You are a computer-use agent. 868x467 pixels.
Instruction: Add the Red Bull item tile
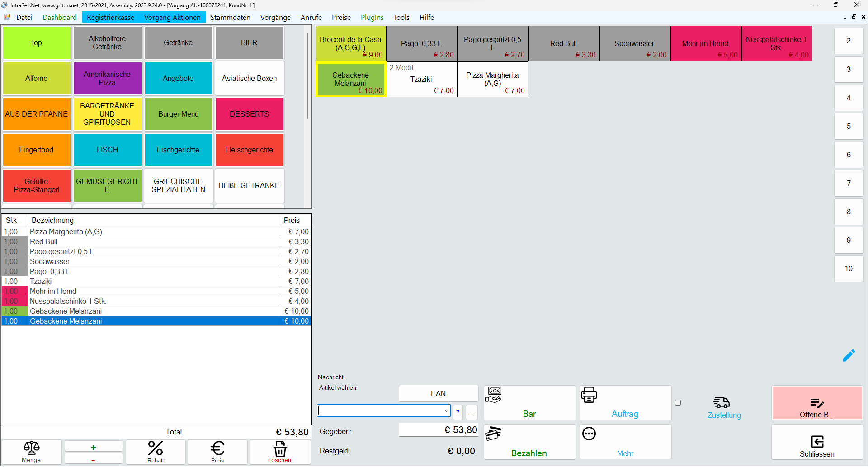[x=564, y=43]
